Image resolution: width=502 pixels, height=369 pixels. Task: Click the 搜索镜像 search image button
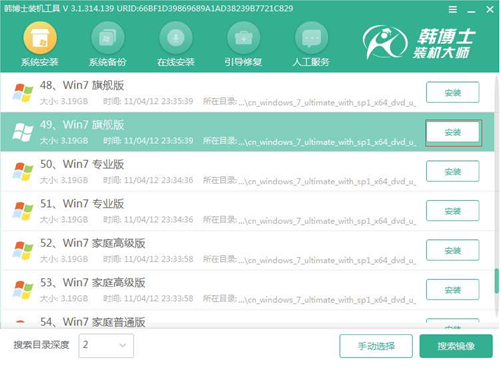coord(456,346)
